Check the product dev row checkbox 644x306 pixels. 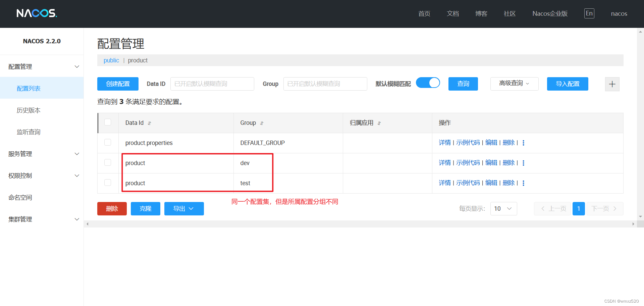(x=108, y=162)
